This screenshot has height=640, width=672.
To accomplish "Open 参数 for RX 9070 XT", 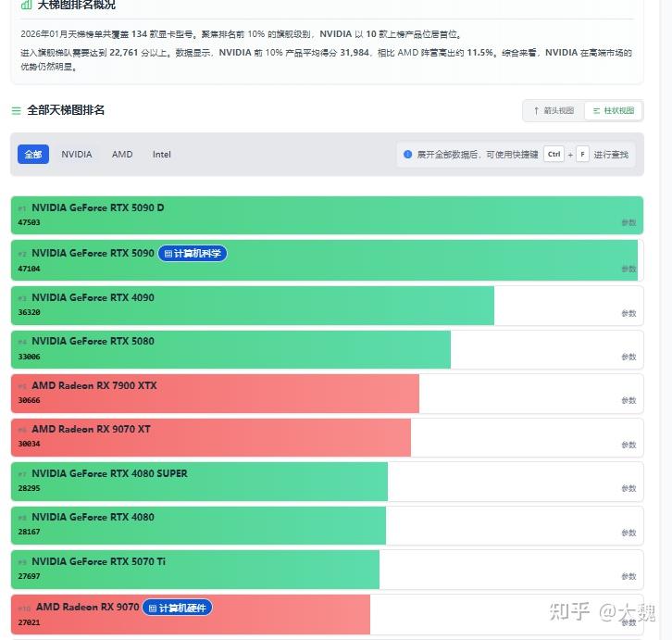I will pos(628,445).
